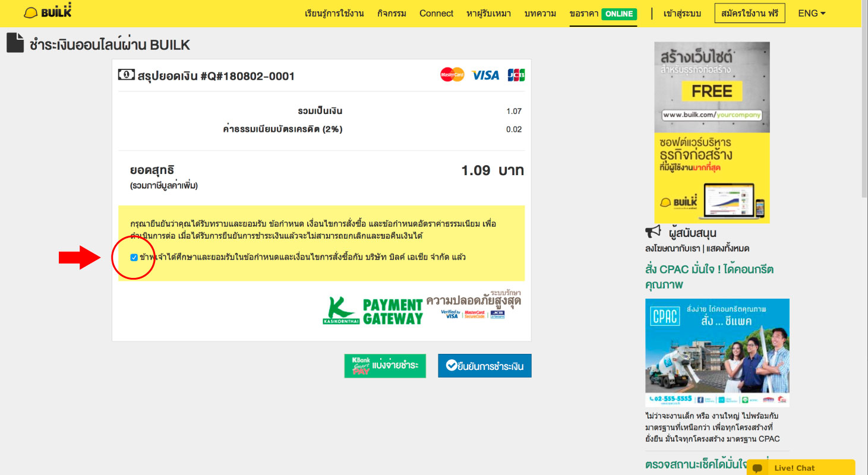
Task: Click the สมัครใช้งาน ฟรี signup button
Action: [749, 13]
